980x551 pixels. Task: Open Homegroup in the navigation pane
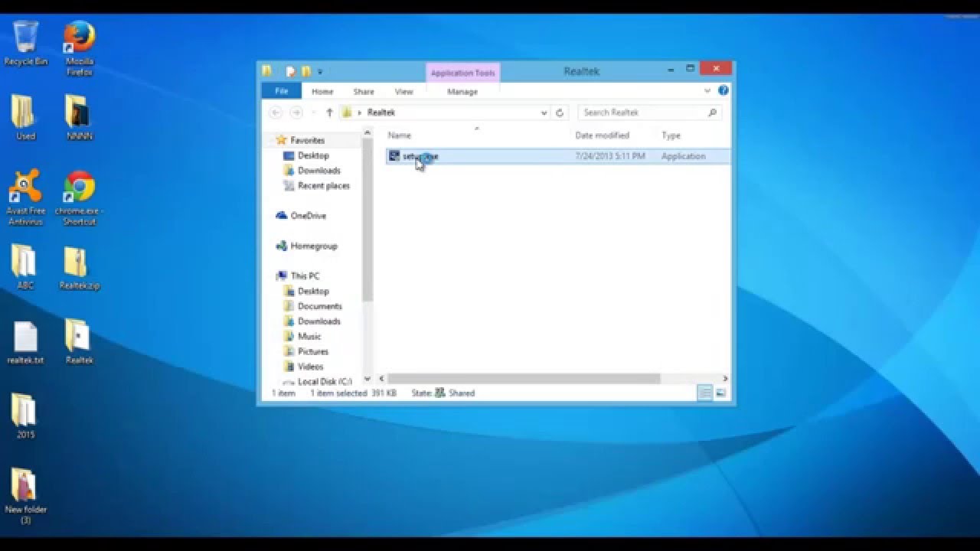[x=313, y=246]
